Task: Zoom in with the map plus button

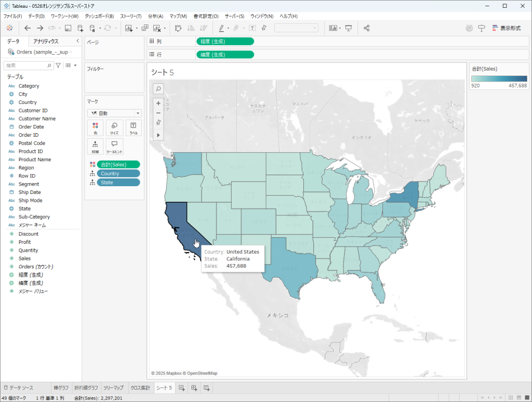Action: (x=158, y=103)
